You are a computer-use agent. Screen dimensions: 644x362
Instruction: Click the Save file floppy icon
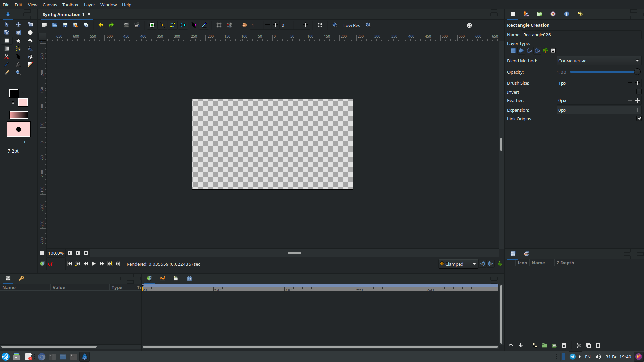click(65, 25)
